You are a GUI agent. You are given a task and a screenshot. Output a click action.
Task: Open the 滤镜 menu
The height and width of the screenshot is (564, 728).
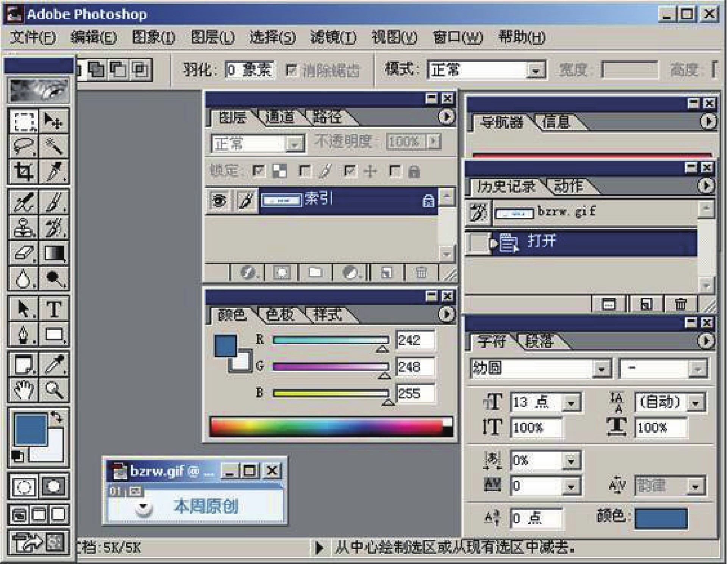click(x=333, y=37)
